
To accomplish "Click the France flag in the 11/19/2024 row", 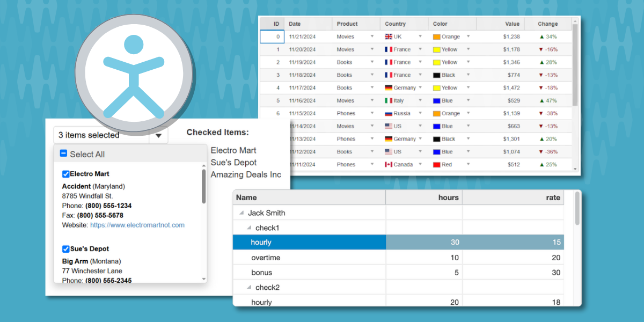I will tap(389, 62).
